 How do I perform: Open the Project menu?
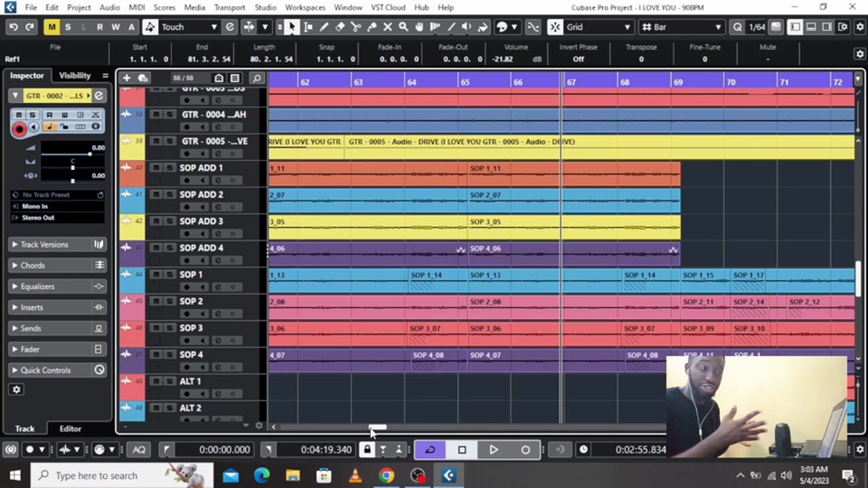pyautogui.click(x=79, y=7)
